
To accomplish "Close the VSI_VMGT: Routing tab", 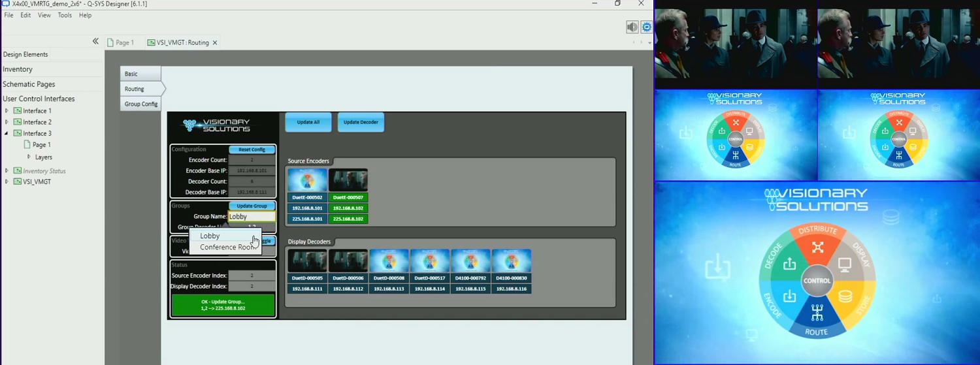I will tap(215, 43).
